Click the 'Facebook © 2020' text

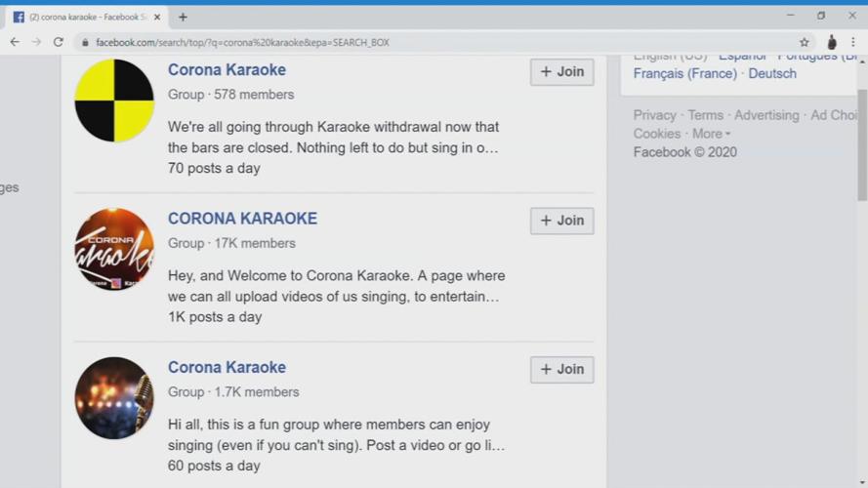684,152
